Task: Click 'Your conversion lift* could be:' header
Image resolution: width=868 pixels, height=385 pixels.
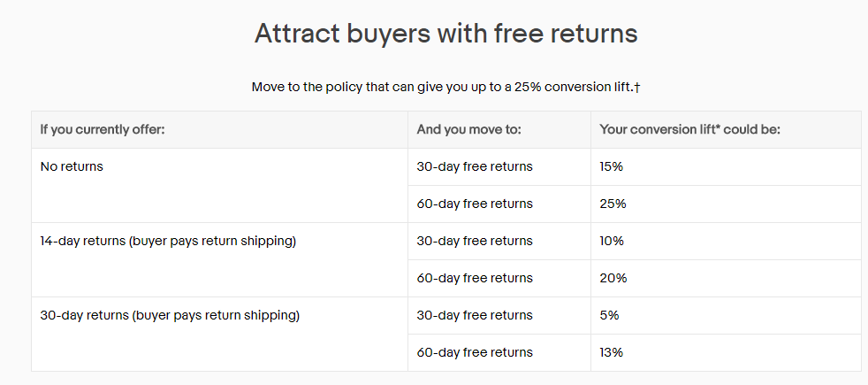Action: [x=689, y=129]
